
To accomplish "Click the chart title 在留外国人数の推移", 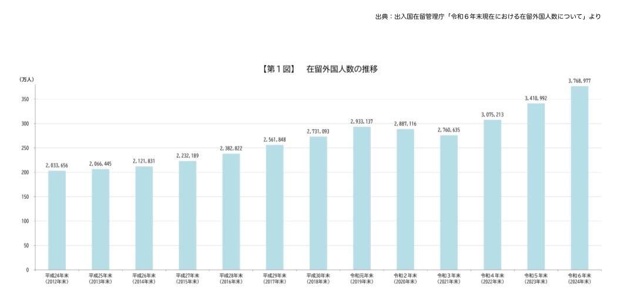I will [x=341, y=69].
